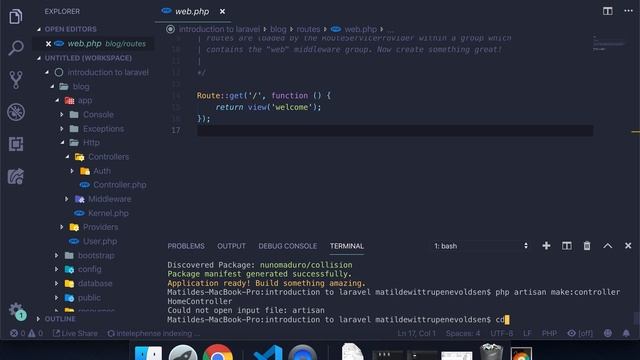Image resolution: width=640 pixels, height=360 pixels.
Task: Click the UTF-8 encoding in status bar
Action: (x=502, y=333)
